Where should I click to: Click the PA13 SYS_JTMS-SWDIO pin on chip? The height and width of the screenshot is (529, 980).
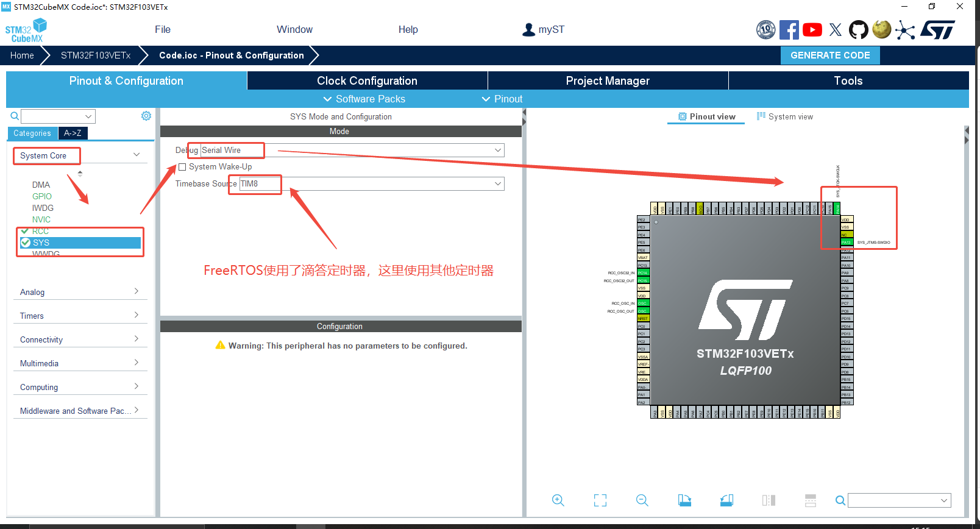tap(847, 243)
